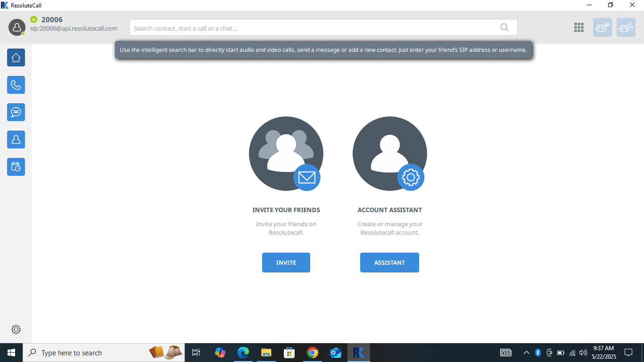Open scheduled meetings calendar icon
The height and width of the screenshot is (362, 644).
[16, 167]
